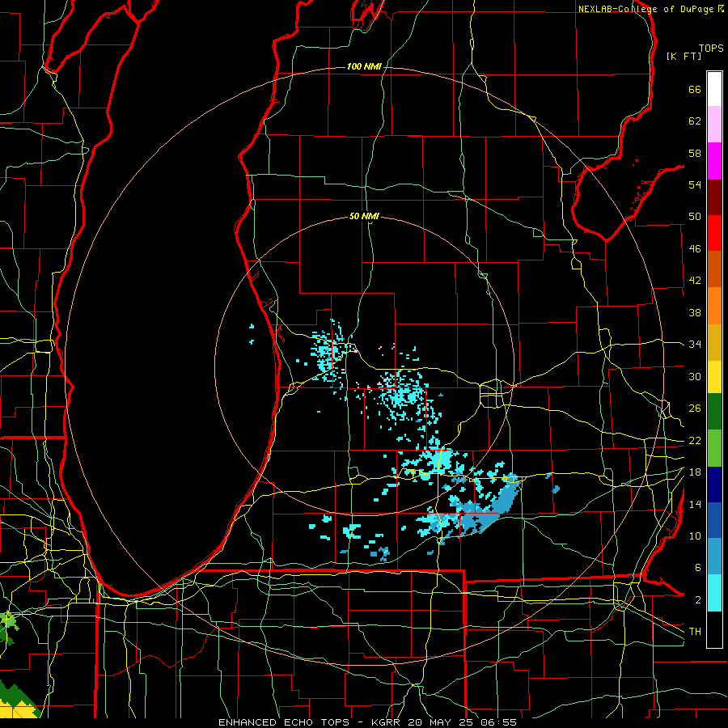
Task: Click the medium blue legend swatch
Action: coord(714,520)
